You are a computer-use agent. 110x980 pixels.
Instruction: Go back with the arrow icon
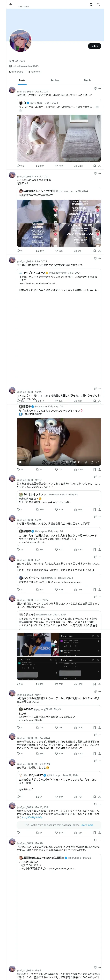(11, 4)
